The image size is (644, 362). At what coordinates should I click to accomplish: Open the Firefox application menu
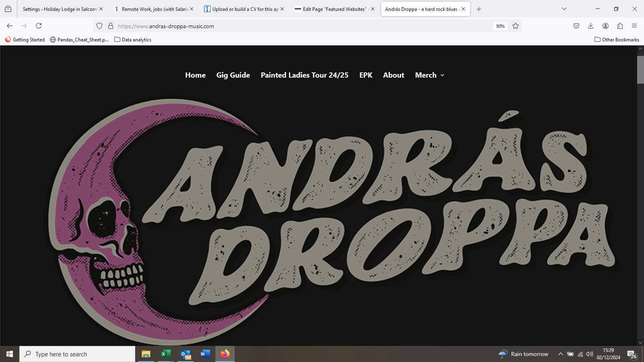634,26
